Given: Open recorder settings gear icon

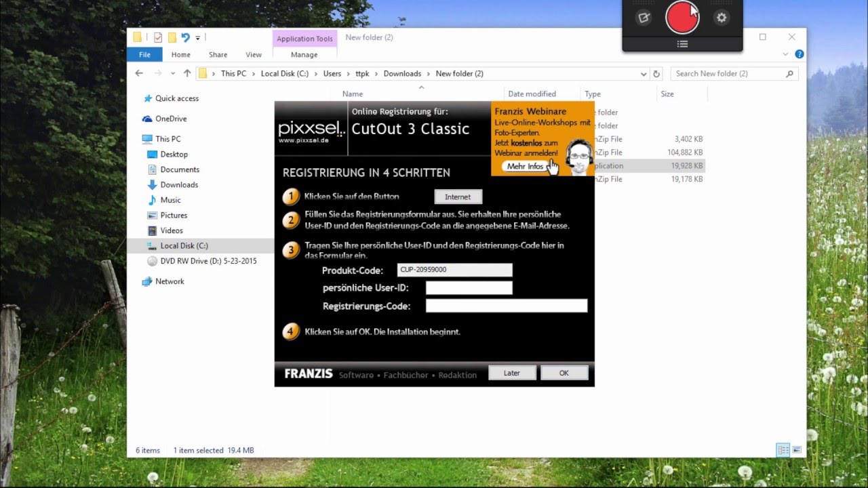Looking at the screenshot, I should point(722,18).
